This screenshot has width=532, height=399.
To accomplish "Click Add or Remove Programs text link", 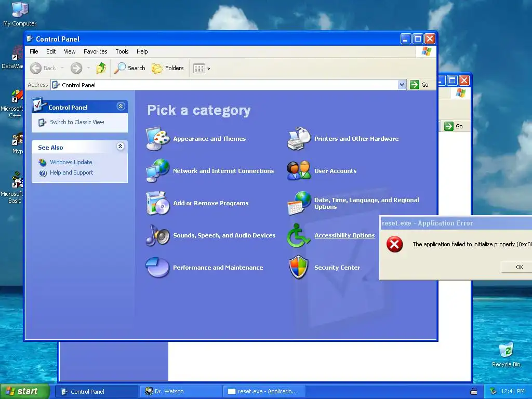I will click(x=211, y=203).
